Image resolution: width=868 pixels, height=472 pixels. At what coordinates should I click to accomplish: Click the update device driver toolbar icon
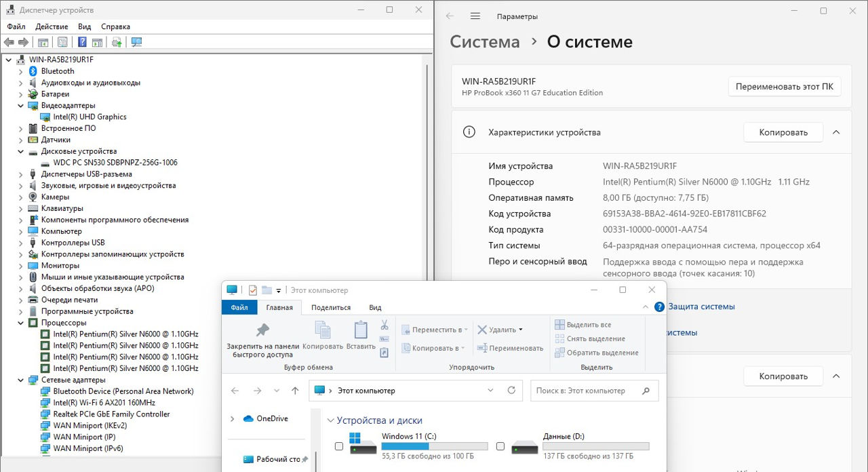point(117,42)
